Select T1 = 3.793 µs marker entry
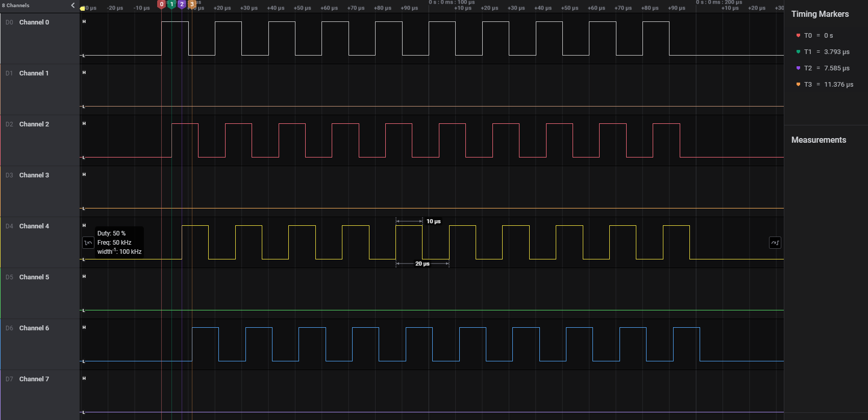 [x=823, y=52]
